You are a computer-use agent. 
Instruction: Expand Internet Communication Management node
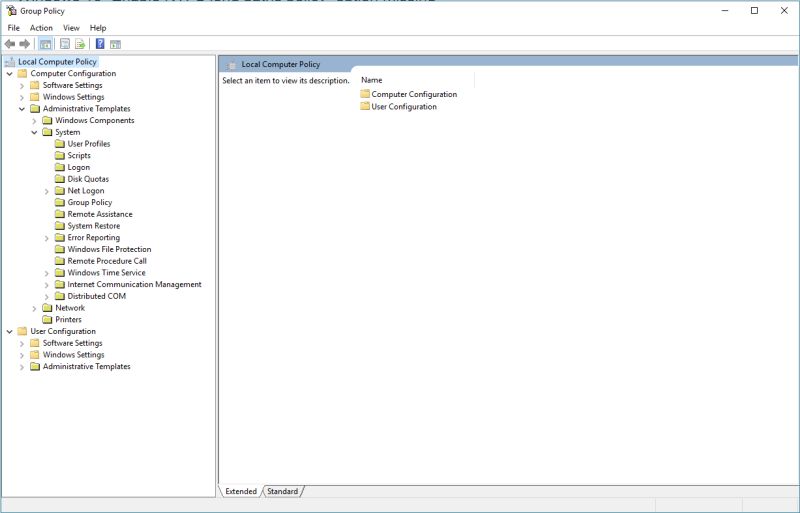pos(46,285)
